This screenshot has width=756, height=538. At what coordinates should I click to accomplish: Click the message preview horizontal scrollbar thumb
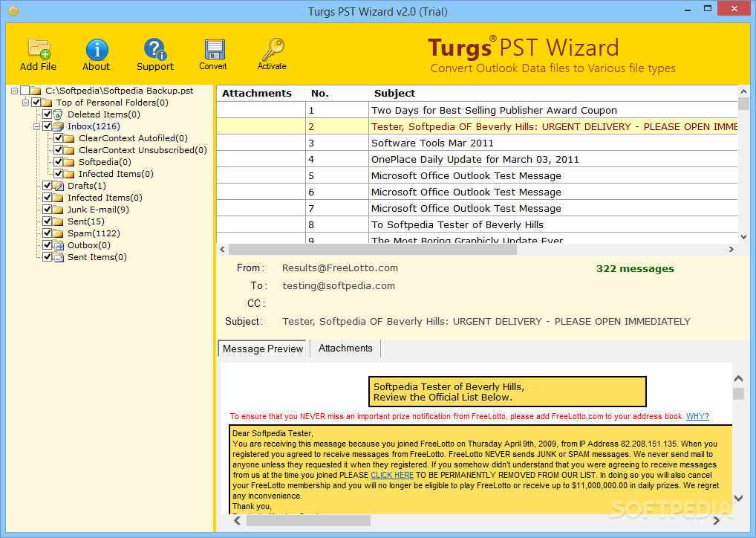[x=309, y=521]
